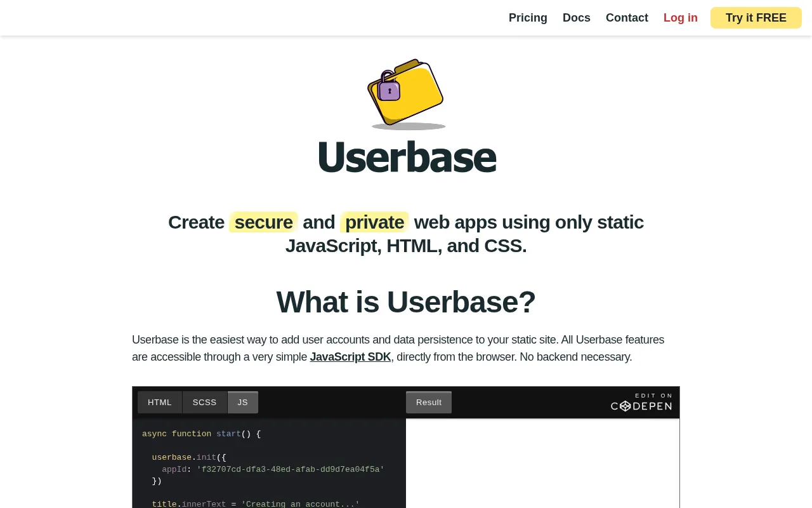Select the JS tab in CodePen
The image size is (812, 508).
243,403
